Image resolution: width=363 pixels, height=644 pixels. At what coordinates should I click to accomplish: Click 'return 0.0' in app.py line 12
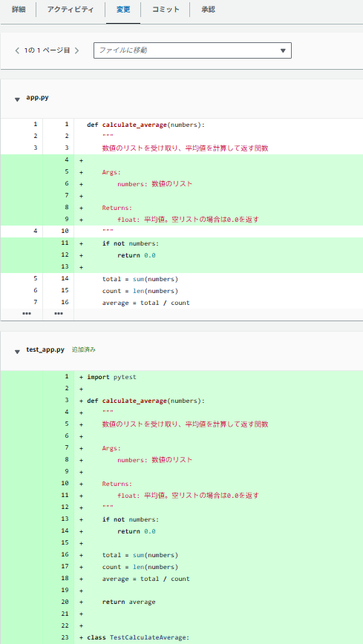point(137,255)
